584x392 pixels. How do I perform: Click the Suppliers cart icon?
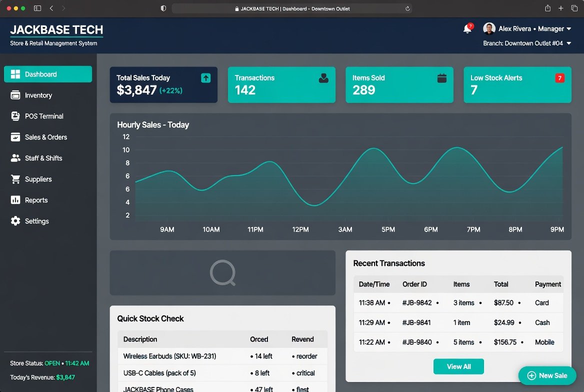click(15, 179)
